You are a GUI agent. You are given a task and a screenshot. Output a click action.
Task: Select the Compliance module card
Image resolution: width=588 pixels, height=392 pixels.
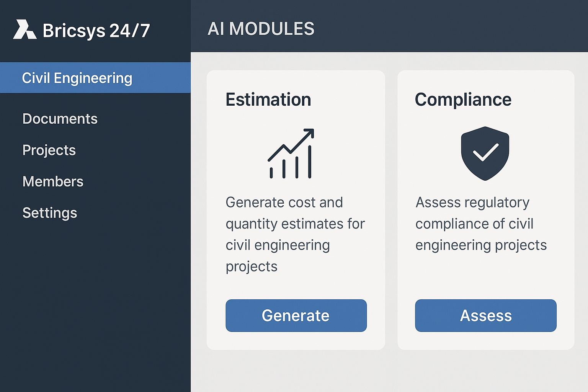pos(485,276)
